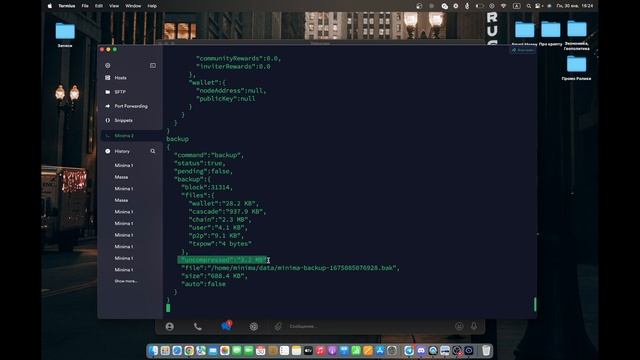Click the "chain":"2.3 MB" line
Screen dimensions: 640x360
(220, 220)
